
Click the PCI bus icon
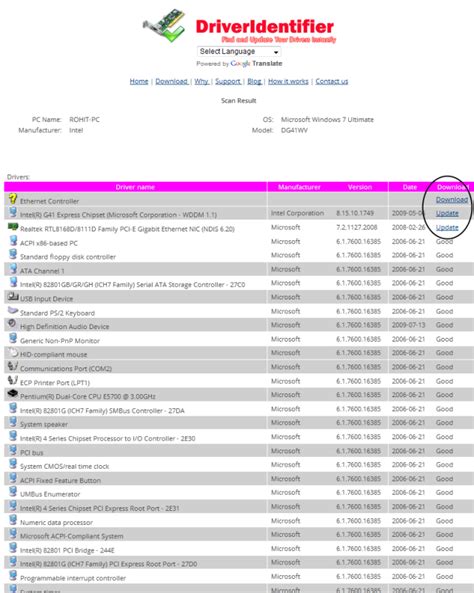[x=13, y=450]
